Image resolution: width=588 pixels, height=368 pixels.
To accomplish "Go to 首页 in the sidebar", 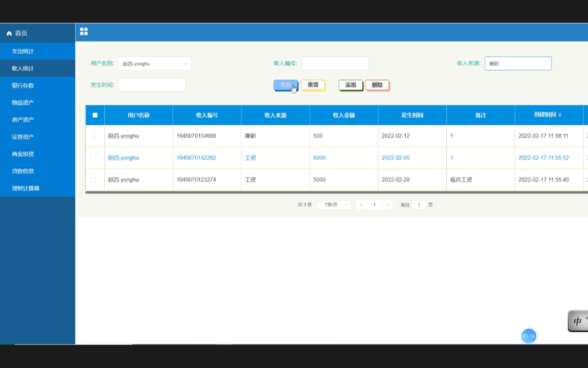I will pos(37,33).
